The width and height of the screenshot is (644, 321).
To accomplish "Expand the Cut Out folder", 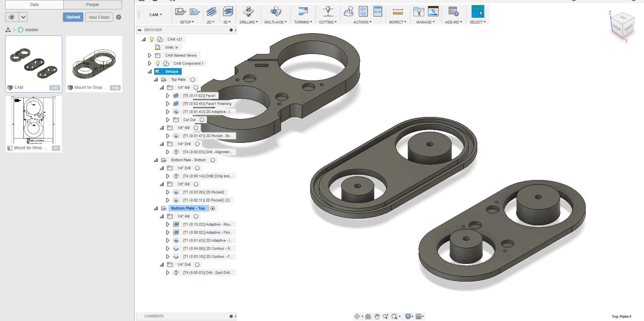I will 168,120.
